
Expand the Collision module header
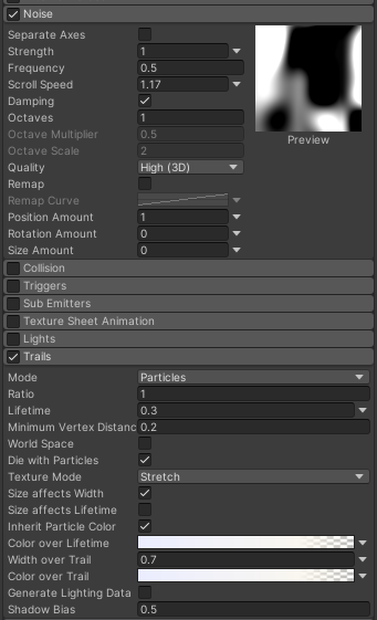pos(188,268)
